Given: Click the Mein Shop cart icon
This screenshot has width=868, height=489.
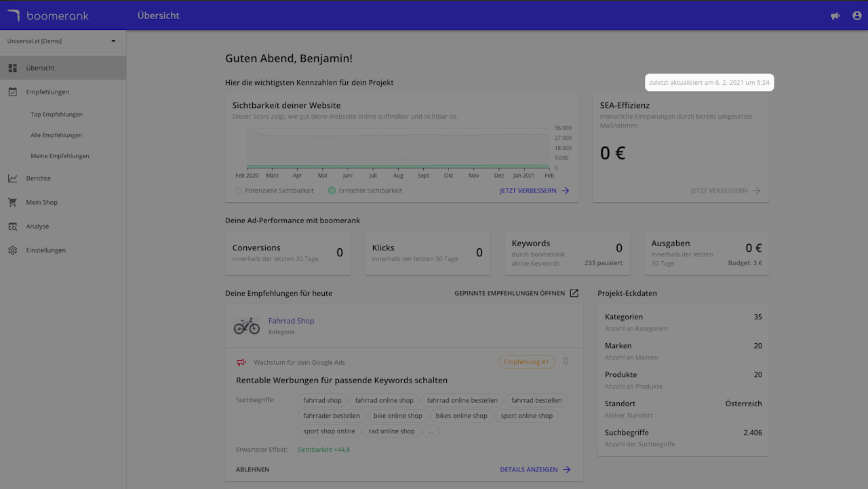Looking at the screenshot, I should 13,202.
